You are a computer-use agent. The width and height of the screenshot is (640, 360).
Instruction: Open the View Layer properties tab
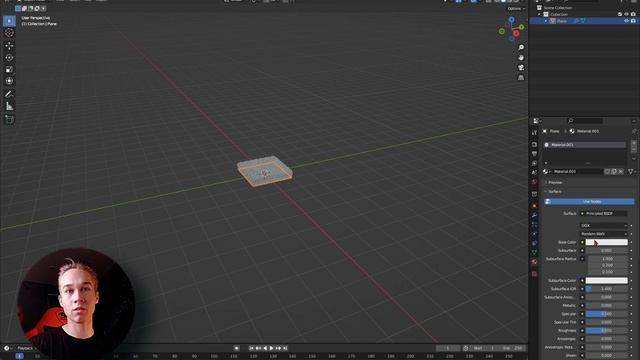pyautogui.click(x=534, y=163)
